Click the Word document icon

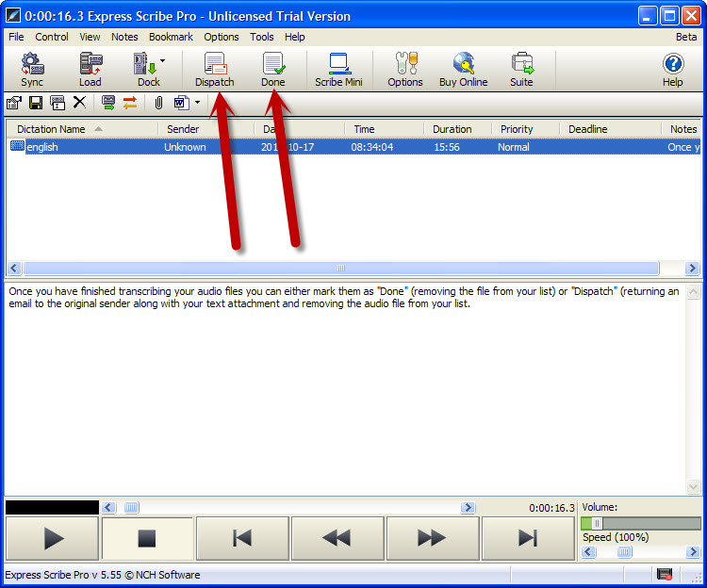click(181, 103)
